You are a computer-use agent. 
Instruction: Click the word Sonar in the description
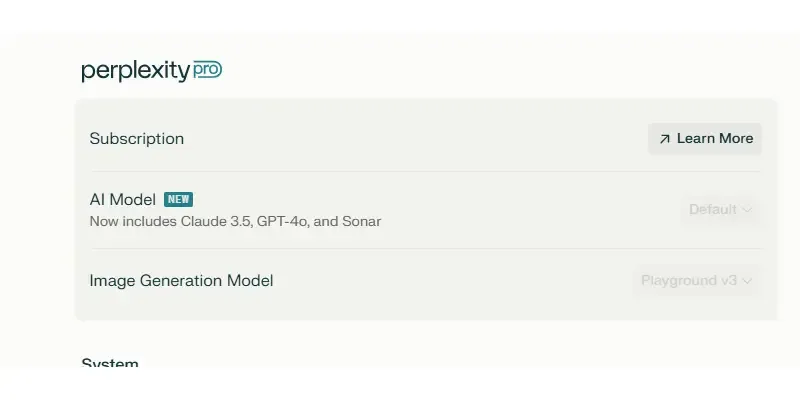361,221
